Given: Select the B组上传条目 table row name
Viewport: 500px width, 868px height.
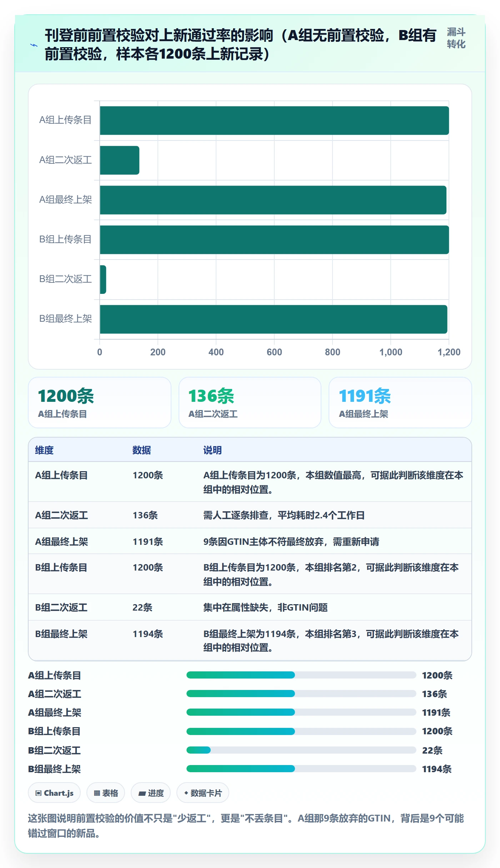Looking at the screenshot, I should click(x=61, y=567).
